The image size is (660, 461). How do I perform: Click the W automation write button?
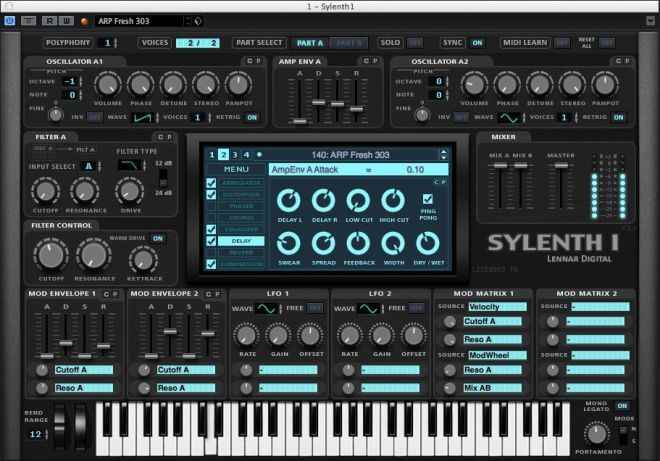(67, 21)
